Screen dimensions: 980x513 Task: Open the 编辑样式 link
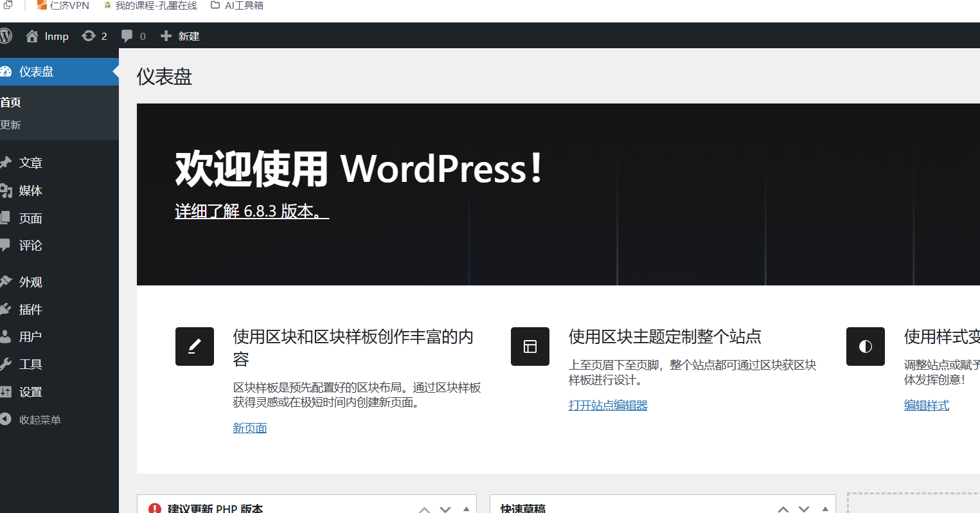(x=927, y=405)
